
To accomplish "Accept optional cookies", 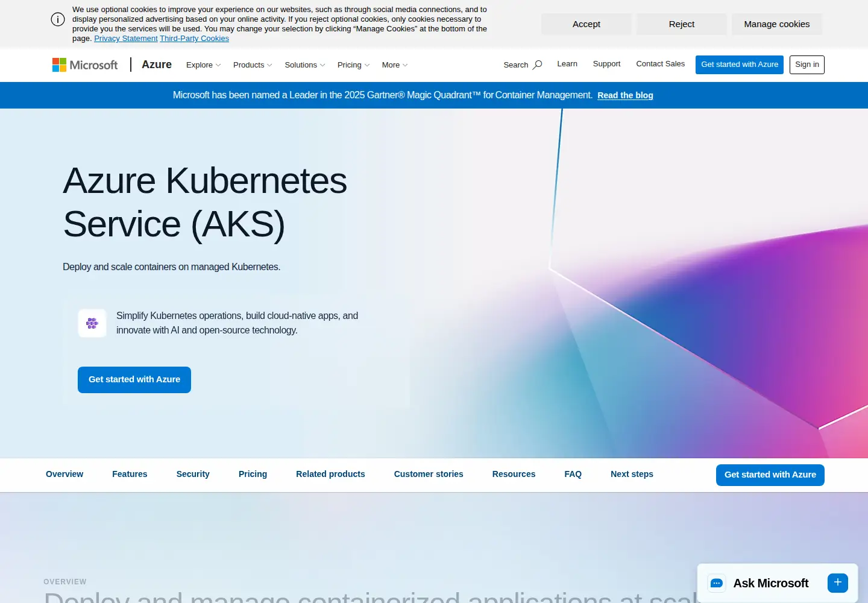I will pos(587,24).
